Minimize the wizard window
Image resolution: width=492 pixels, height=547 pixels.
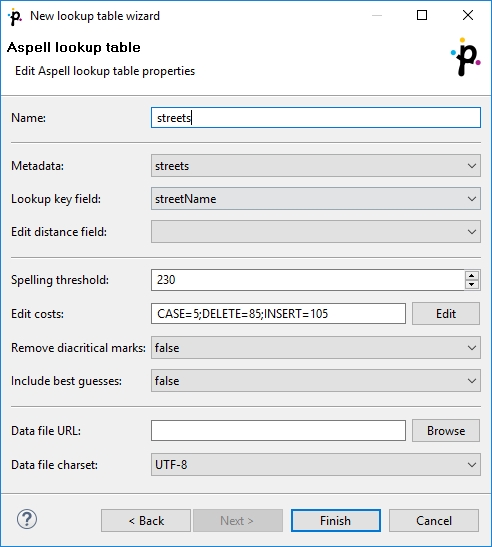click(377, 15)
